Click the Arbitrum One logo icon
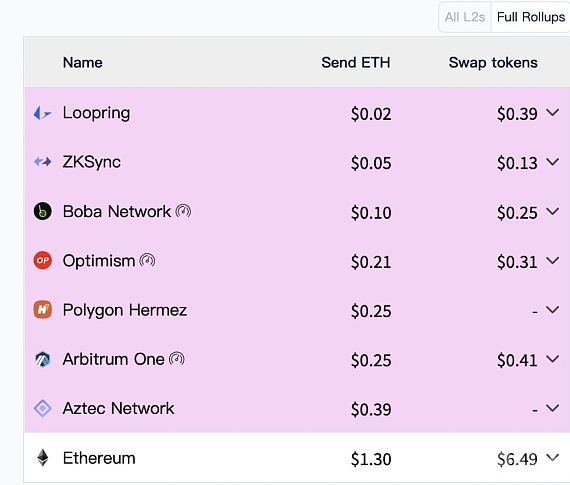 click(x=43, y=359)
